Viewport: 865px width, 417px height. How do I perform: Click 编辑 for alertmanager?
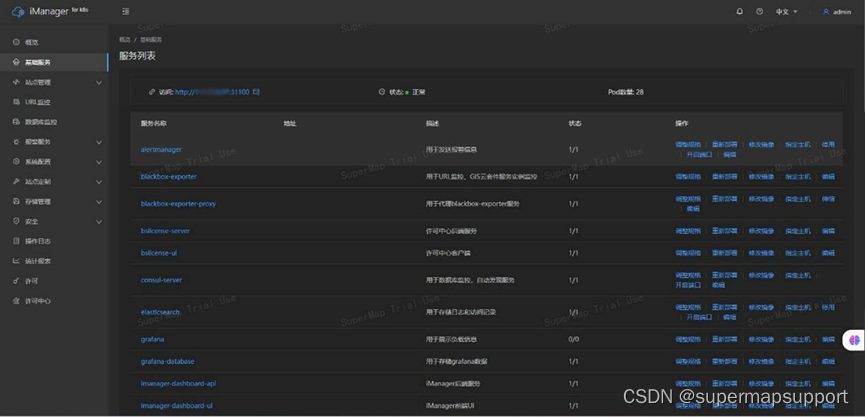click(729, 154)
